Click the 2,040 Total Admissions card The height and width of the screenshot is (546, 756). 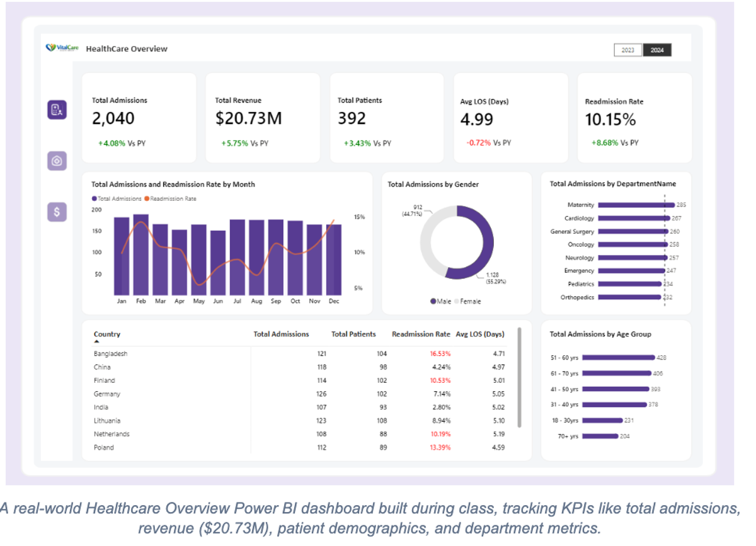[x=139, y=118]
